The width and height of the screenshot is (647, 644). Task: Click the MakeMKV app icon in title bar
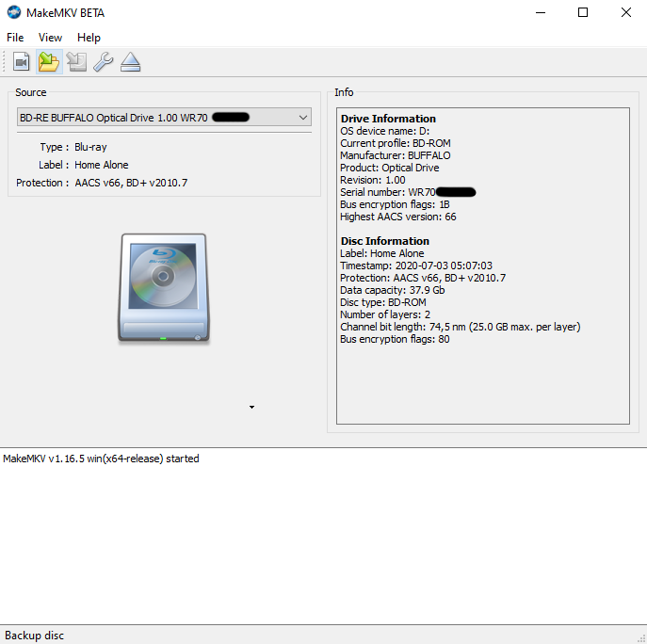(14, 12)
